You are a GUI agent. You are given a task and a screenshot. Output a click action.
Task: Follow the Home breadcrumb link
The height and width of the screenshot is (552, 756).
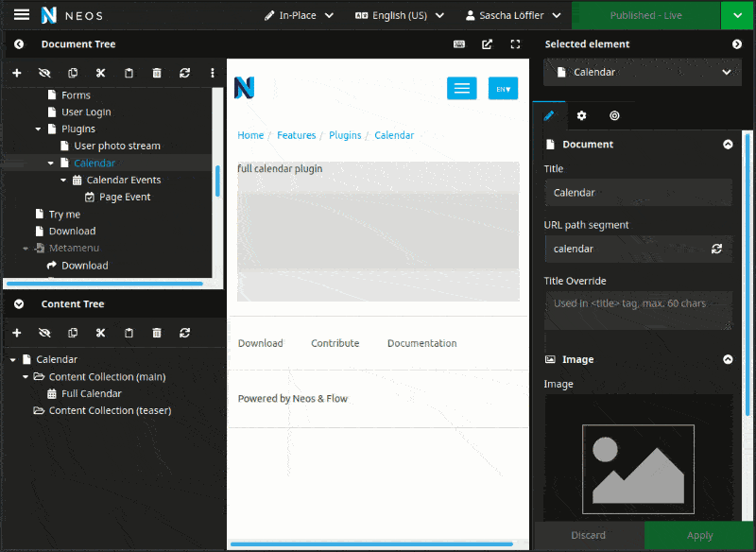click(250, 135)
